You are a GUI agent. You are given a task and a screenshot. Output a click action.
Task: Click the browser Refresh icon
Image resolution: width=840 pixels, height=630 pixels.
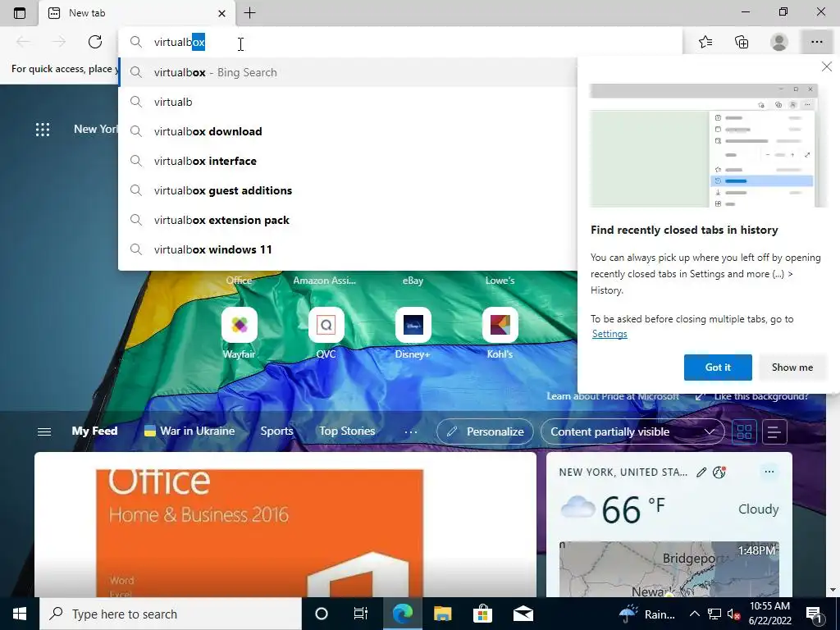coord(95,42)
